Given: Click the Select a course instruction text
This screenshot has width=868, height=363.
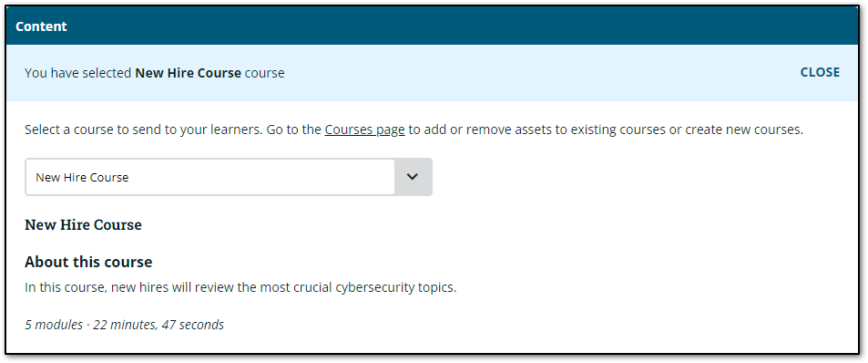Looking at the screenshot, I should click(x=414, y=130).
